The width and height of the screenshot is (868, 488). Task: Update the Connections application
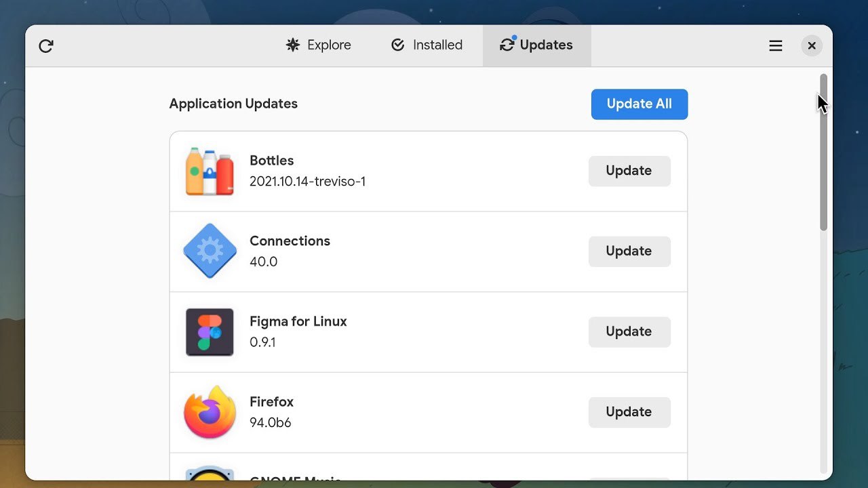(629, 251)
